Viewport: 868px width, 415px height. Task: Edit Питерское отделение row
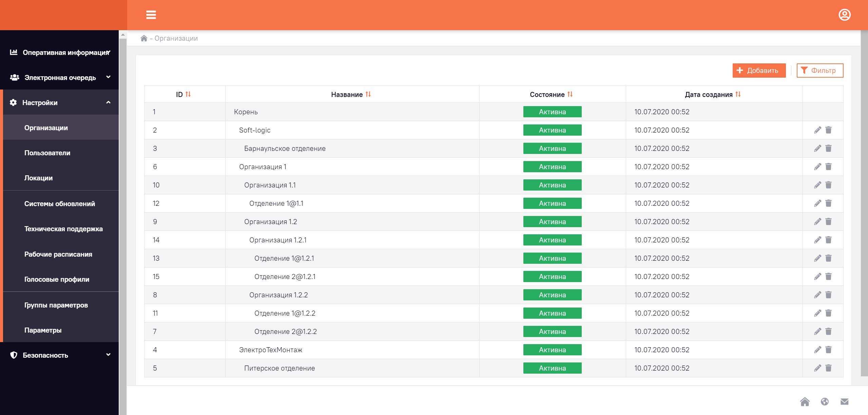coord(817,368)
